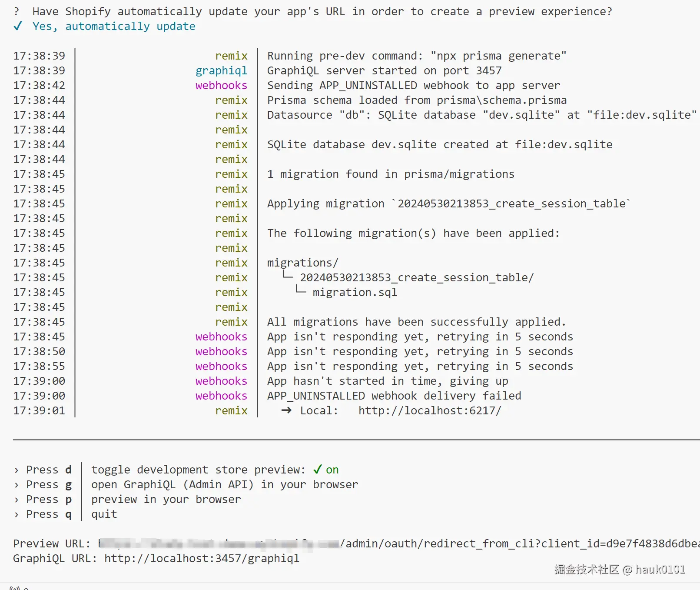Click the 'Press p' shortcut hint
Screen dimensions: 700x590
[49, 499]
